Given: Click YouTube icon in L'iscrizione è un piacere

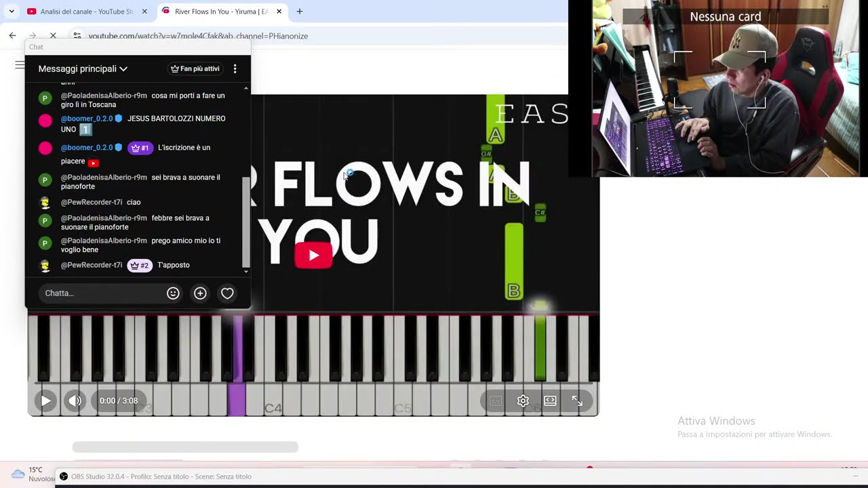Looking at the screenshot, I should click(94, 163).
